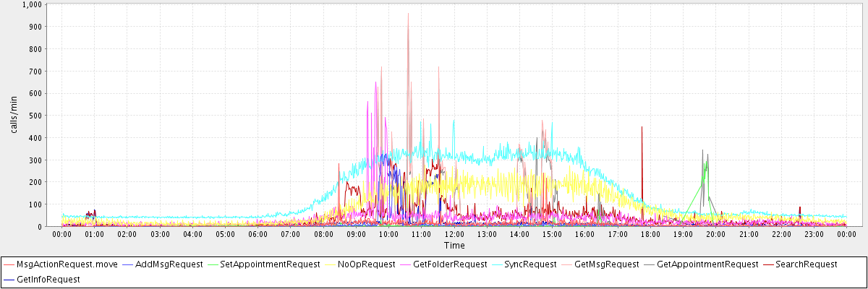
Task: Click the SearchRequest legend entry
Action: tap(807, 264)
